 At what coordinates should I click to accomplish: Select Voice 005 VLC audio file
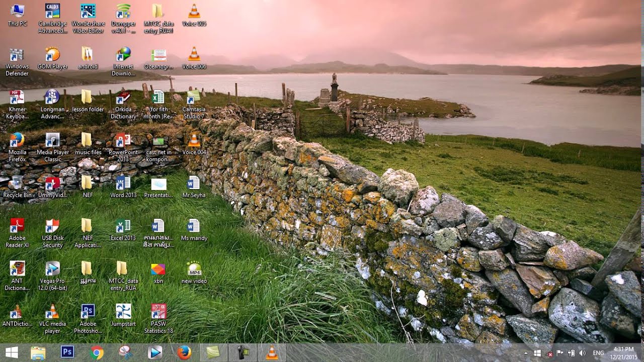click(194, 15)
